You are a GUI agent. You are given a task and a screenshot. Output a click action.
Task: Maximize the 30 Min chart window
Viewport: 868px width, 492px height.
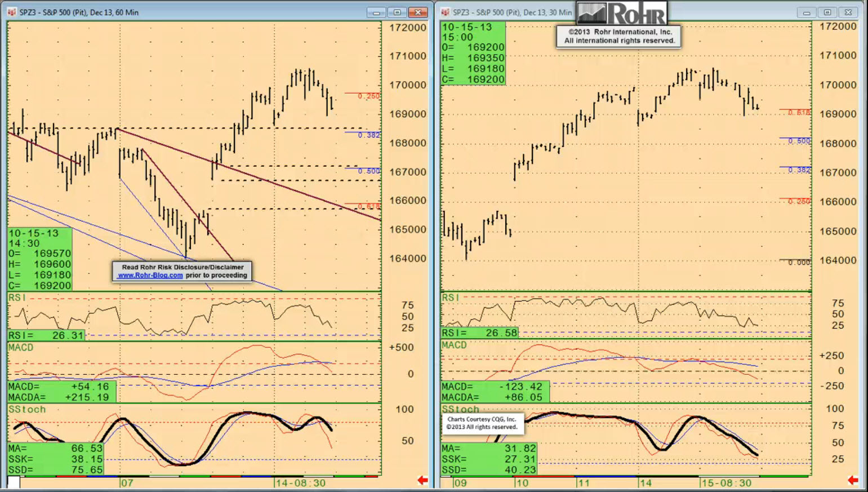[x=827, y=12]
